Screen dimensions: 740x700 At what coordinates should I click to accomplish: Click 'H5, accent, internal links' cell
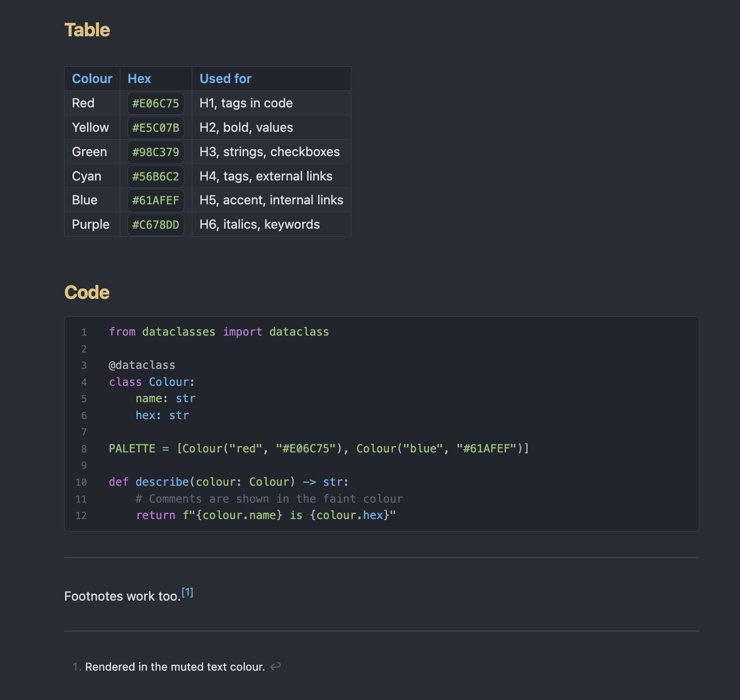point(271,200)
